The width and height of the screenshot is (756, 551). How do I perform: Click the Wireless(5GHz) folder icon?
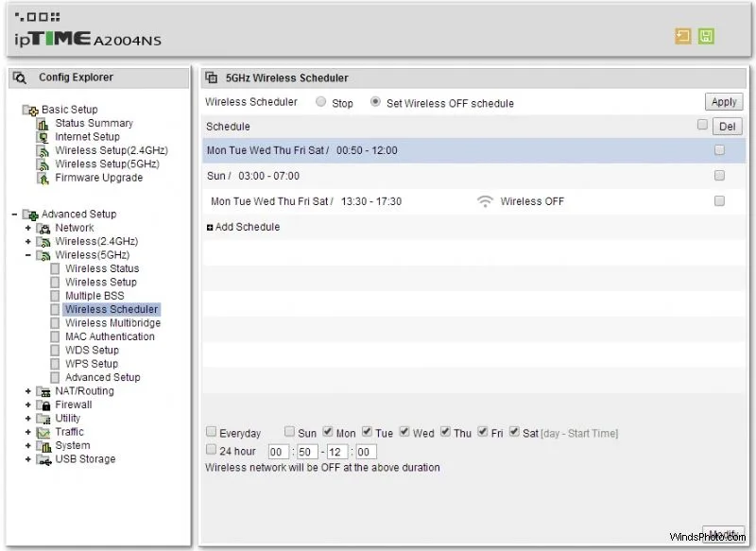click(43, 255)
